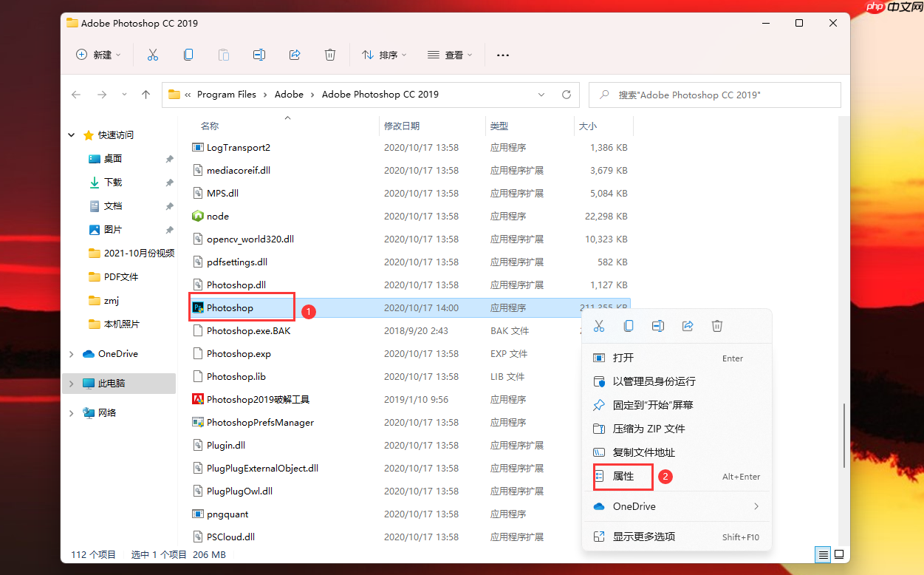Click the 新建 button
The height and width of the screenshot is (575, 924).
[x=98, y=55]
